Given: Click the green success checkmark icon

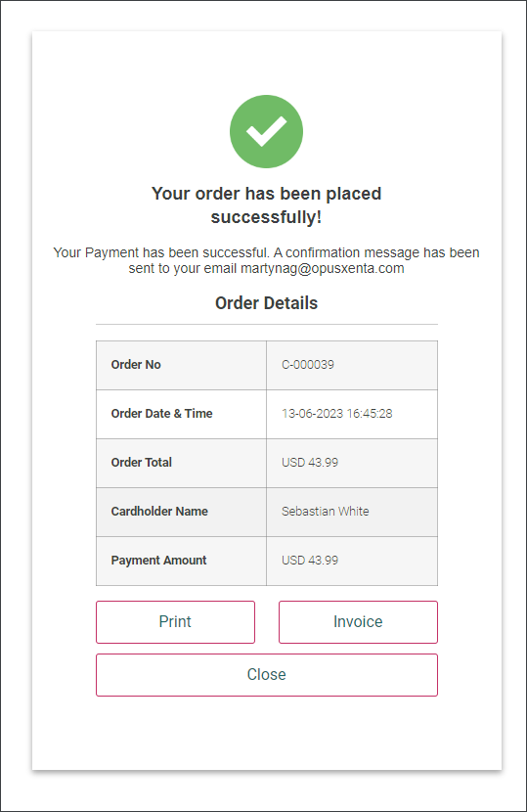Looking at the screenshot, I should point(266,131).
